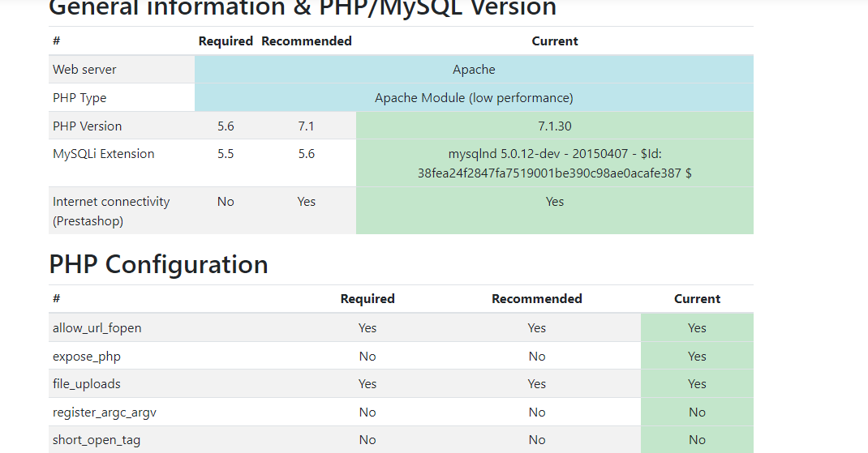Click the Apache Module (low performance) cell
The height and width of the screenshot is (453, 868).
(474, 97)
